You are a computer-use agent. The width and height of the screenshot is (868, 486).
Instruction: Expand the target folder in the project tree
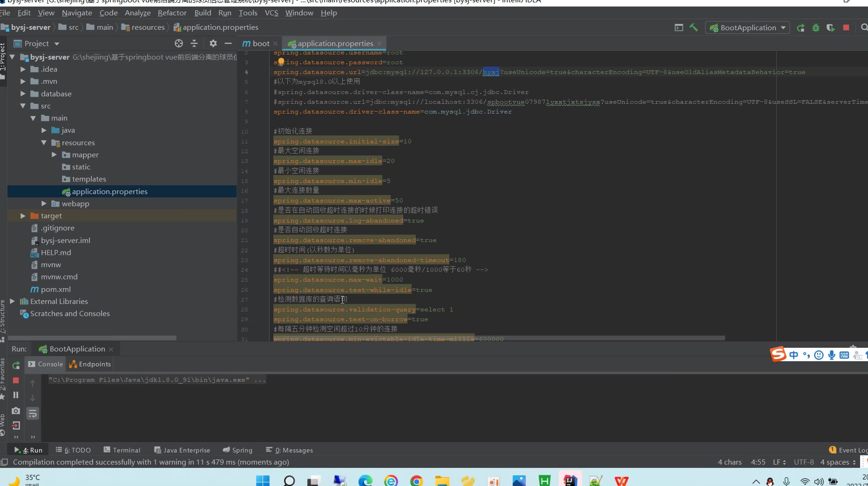coord(23,216)
